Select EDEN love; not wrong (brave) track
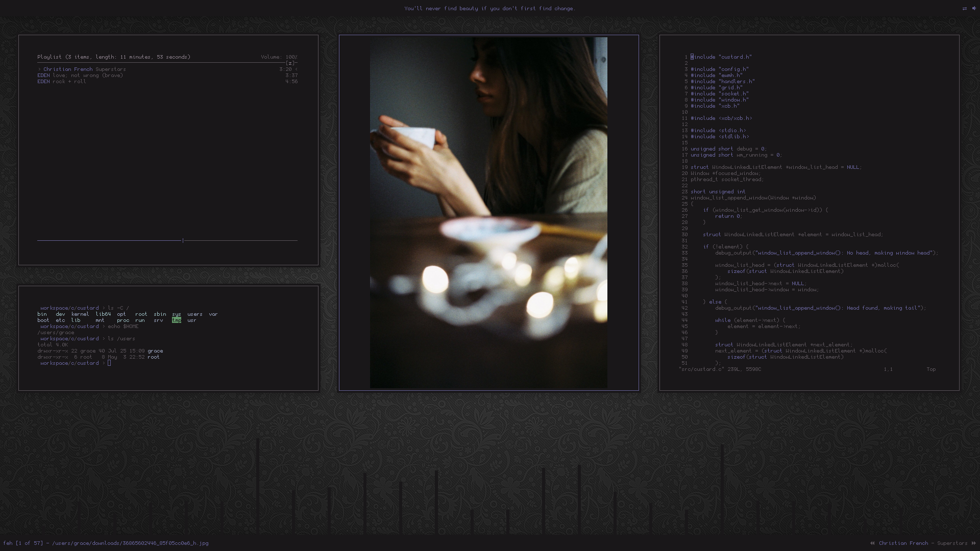 (x=80, y=76)
